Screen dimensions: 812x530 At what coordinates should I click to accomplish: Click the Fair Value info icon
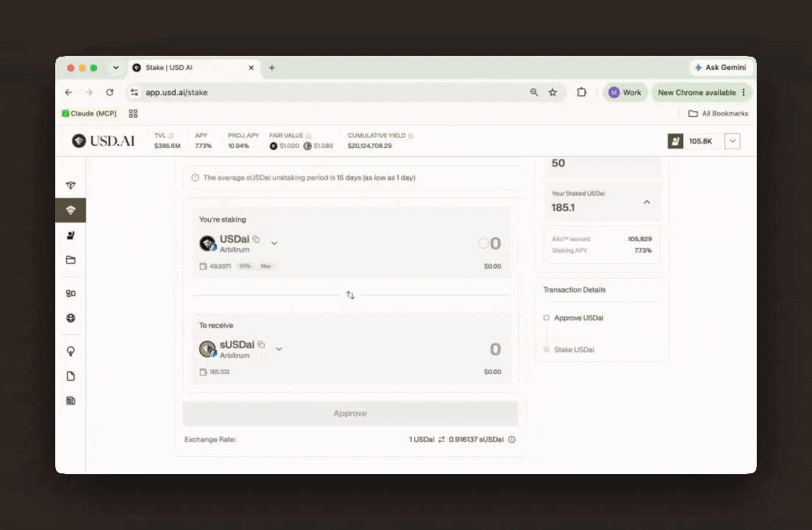pos(309,135)
